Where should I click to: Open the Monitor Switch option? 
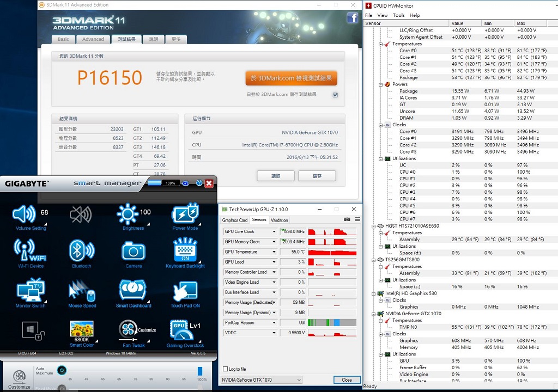(x=31, y=290)
